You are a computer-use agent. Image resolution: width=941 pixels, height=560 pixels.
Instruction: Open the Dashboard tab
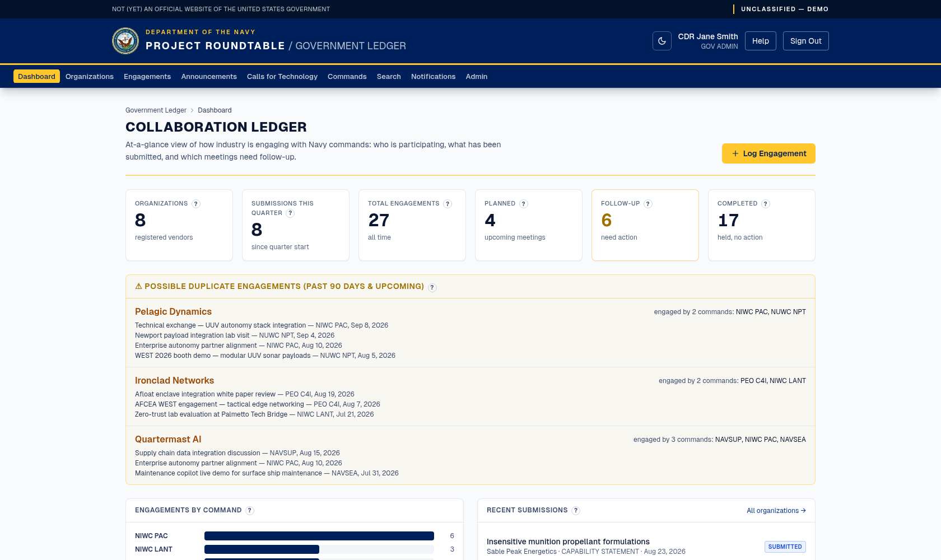click(36, 77)
